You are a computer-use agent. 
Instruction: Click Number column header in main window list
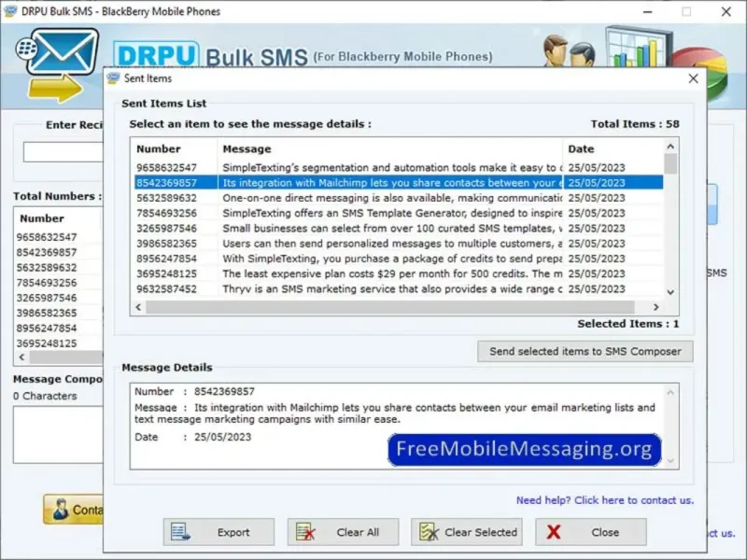click(42, 218)
